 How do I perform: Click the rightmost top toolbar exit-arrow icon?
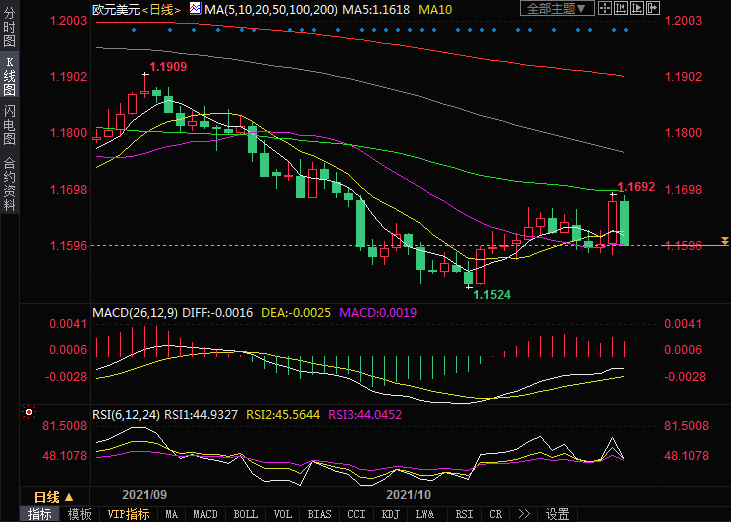pyautogui.click(x=651, y=9)
